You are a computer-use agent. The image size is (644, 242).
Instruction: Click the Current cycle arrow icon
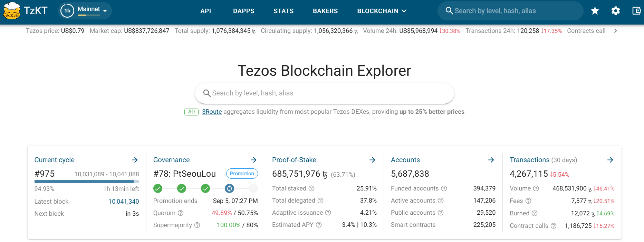[135, 160]
